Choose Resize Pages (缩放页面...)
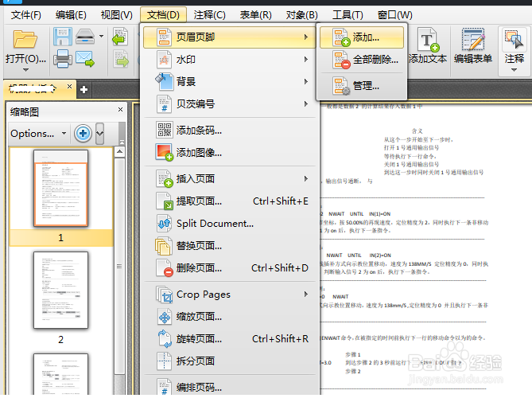Viewport: 532px width, 398px height. (230, 317)
